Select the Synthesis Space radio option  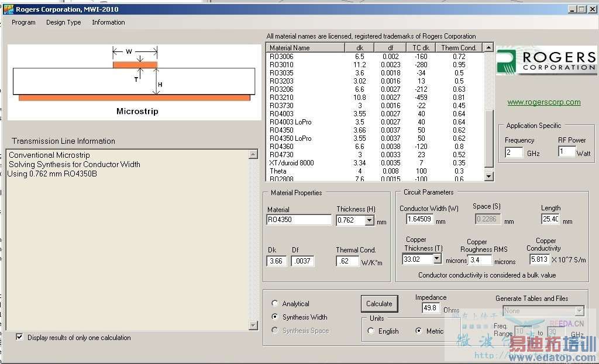click(x=275, y=330)
